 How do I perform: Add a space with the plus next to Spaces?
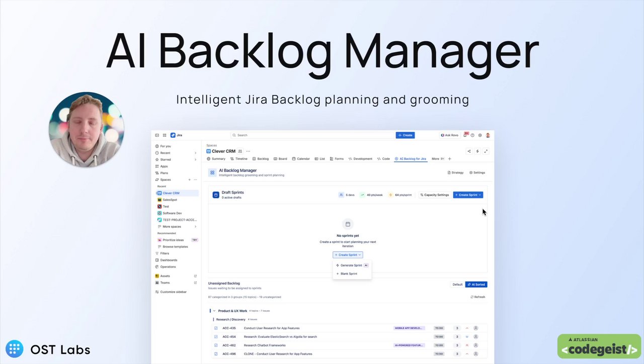coord(189,179)
